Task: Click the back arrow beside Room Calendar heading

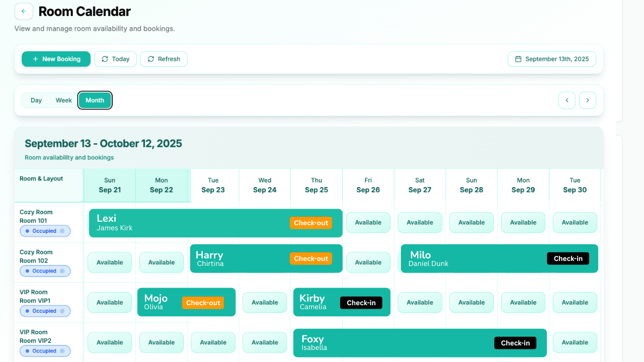Action: point(24,11)
